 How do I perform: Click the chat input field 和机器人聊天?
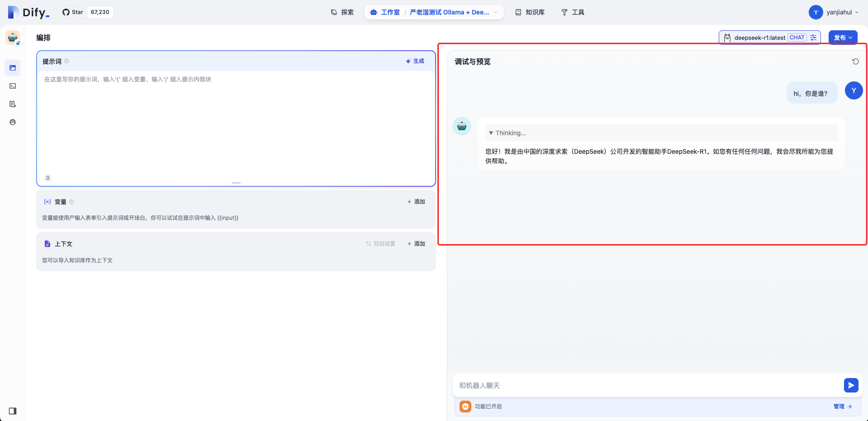[x=647, y=385]
